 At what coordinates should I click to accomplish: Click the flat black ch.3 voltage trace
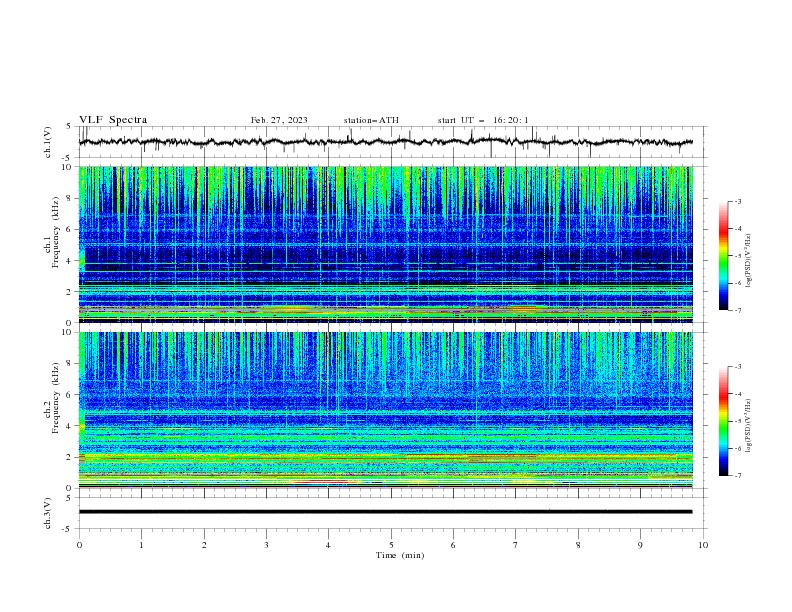click(385, 512)
